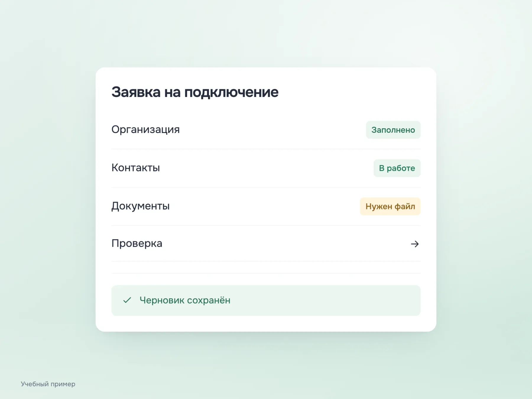Click the Заявка на подключение heading
This screenshot has height=399, width=532.
coord(195,92)
